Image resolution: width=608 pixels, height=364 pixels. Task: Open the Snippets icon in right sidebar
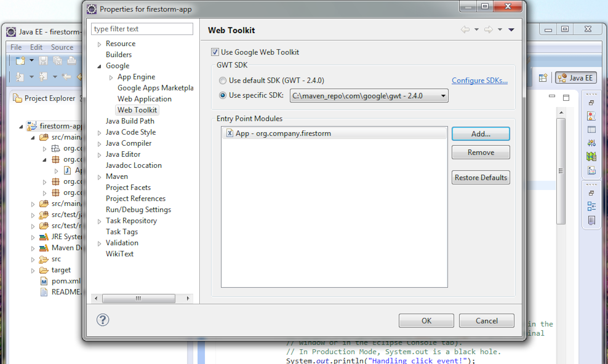pos(591,170)
